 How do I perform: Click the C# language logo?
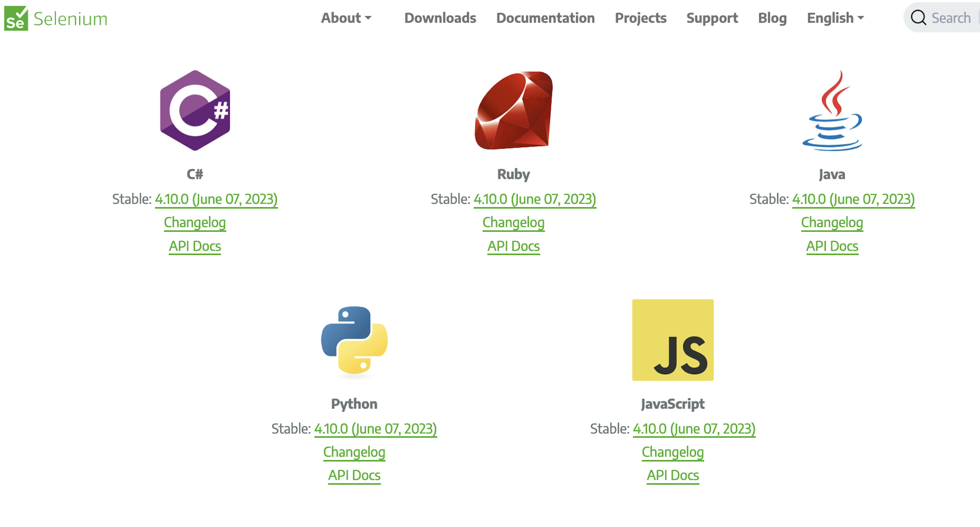[x=195, y=110]
